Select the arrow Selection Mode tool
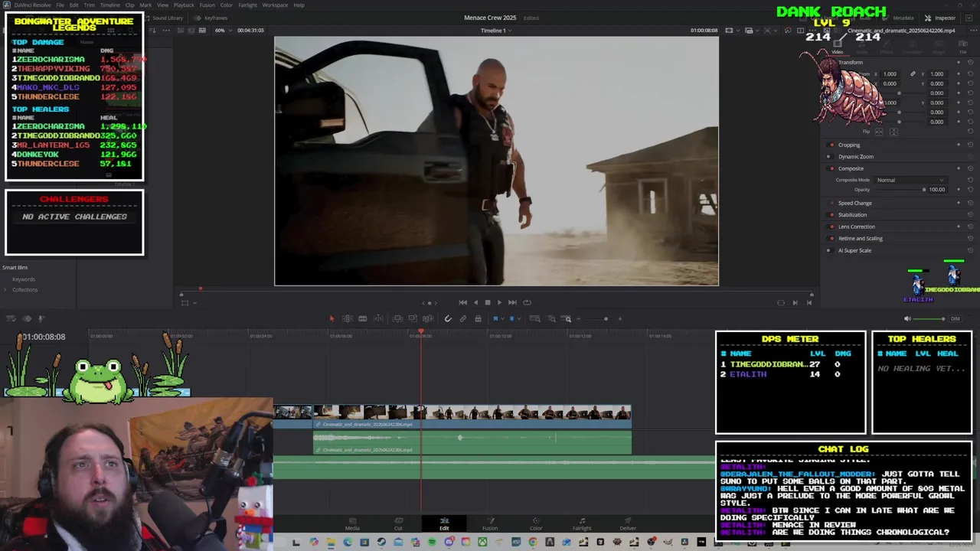 pyautogui.click(x=332, y=318)
